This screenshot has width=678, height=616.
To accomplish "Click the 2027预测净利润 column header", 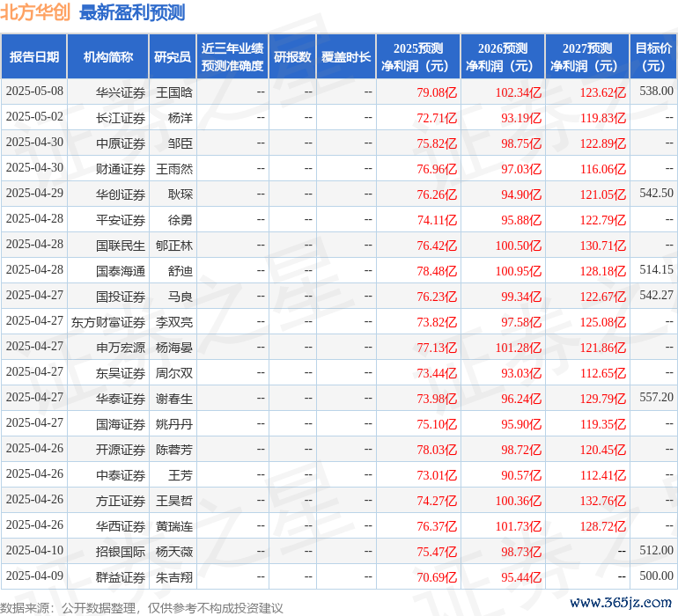I will tap(587, 56).
